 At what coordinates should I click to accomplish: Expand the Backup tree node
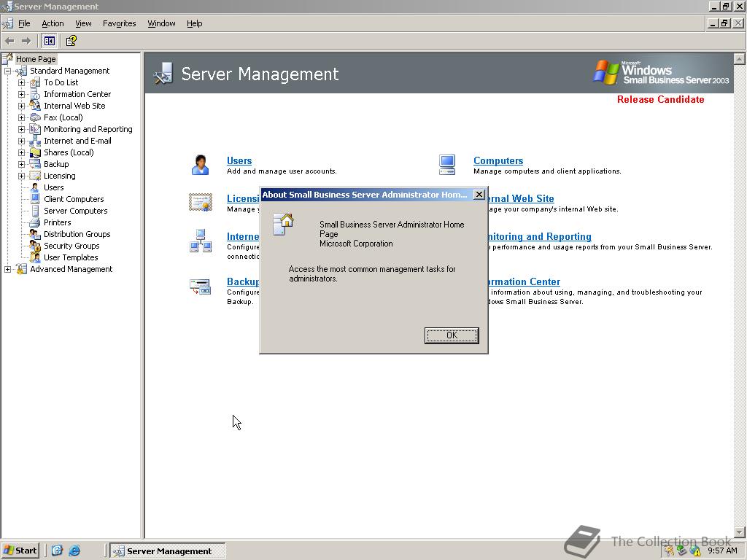21,164
